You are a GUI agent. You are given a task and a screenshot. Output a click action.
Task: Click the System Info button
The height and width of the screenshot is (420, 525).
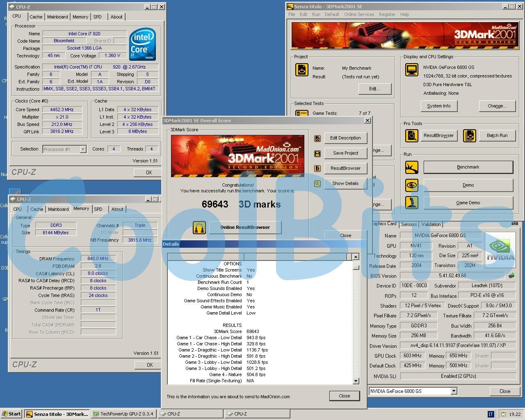coord(438,106)
